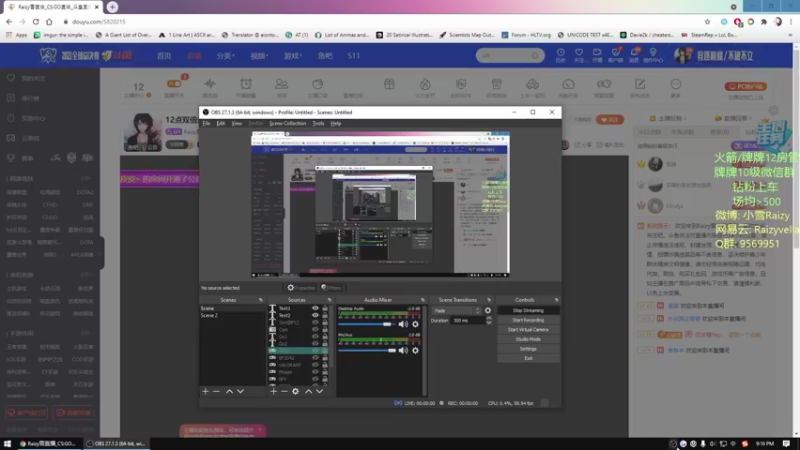Open OBS Settings button
800x450 pixels.
[528, 349]
